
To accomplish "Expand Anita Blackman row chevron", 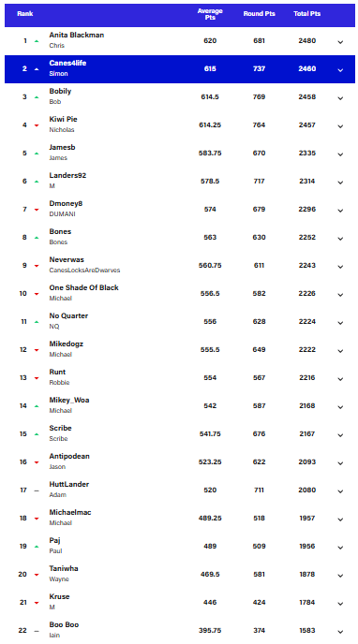I will (x=340, y=42).
